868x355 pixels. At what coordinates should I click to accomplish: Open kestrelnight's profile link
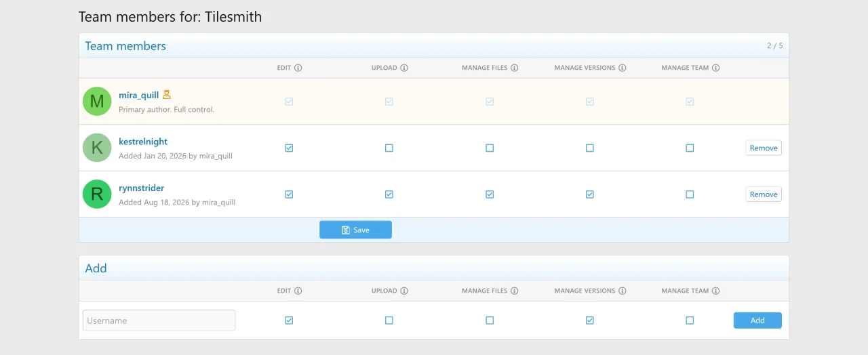143,142
